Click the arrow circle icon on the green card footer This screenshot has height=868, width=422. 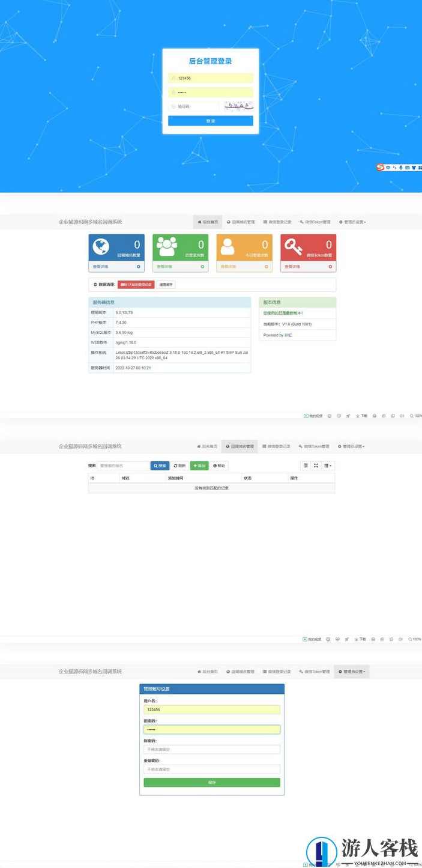point(202,266)
